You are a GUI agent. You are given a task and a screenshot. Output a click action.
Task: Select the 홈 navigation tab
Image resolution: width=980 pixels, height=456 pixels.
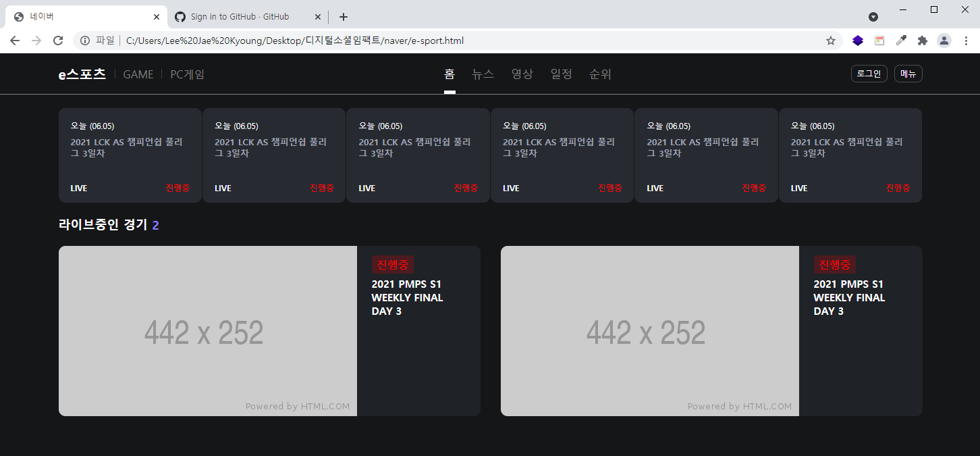pos(450,74)
